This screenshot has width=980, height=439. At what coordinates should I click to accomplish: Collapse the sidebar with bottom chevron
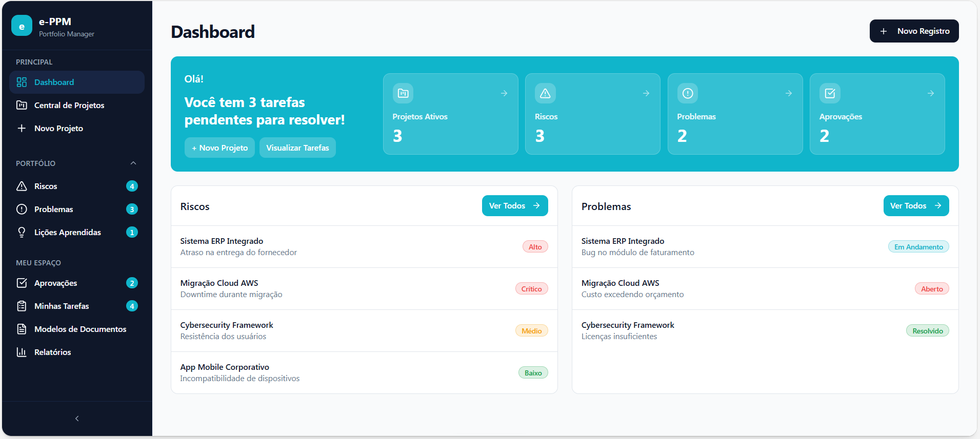77,419
